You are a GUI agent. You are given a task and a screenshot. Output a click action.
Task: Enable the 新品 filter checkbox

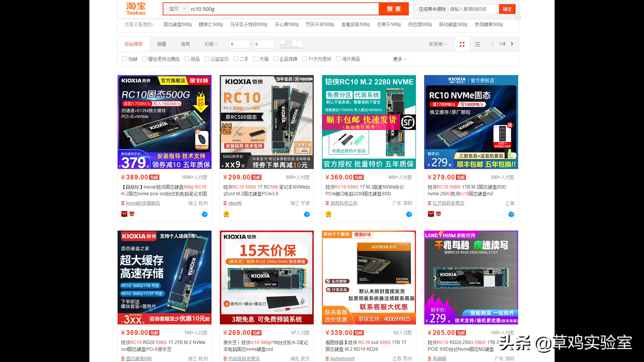click(x=187, y=59)
